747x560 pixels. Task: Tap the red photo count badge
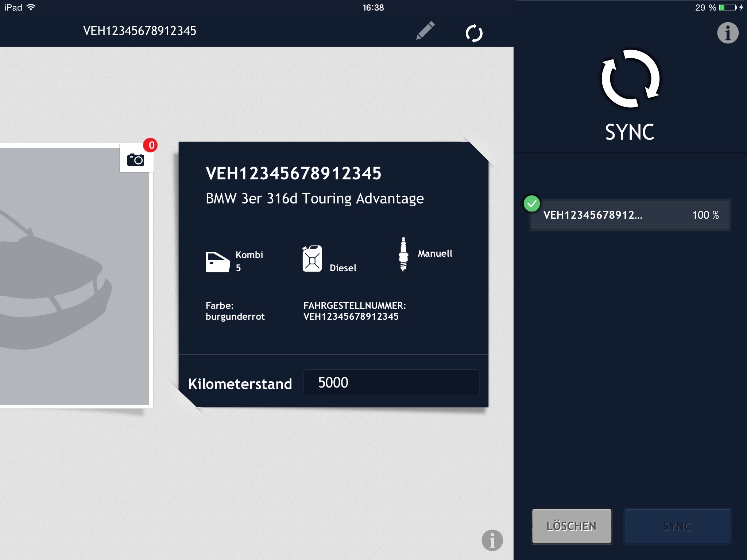(x=151, y=145)
